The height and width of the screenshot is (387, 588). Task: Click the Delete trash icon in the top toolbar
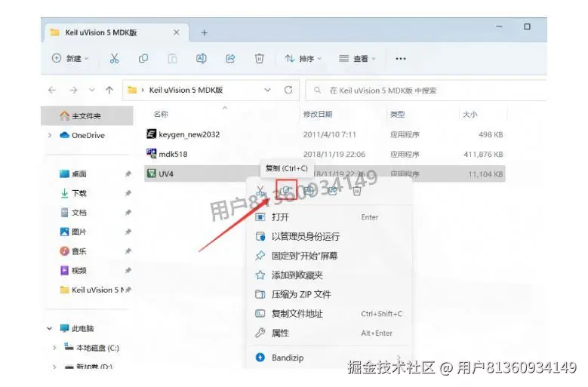(259, 58)
